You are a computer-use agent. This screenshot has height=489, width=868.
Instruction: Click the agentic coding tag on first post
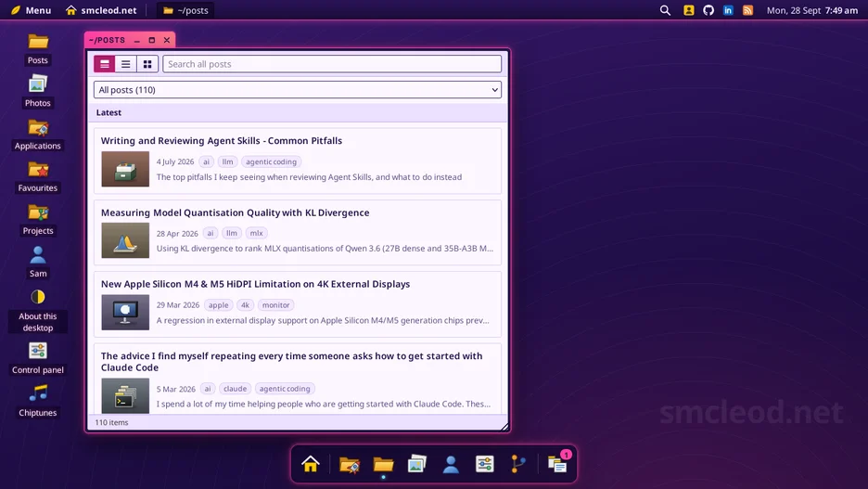click(x=271, y=161)
